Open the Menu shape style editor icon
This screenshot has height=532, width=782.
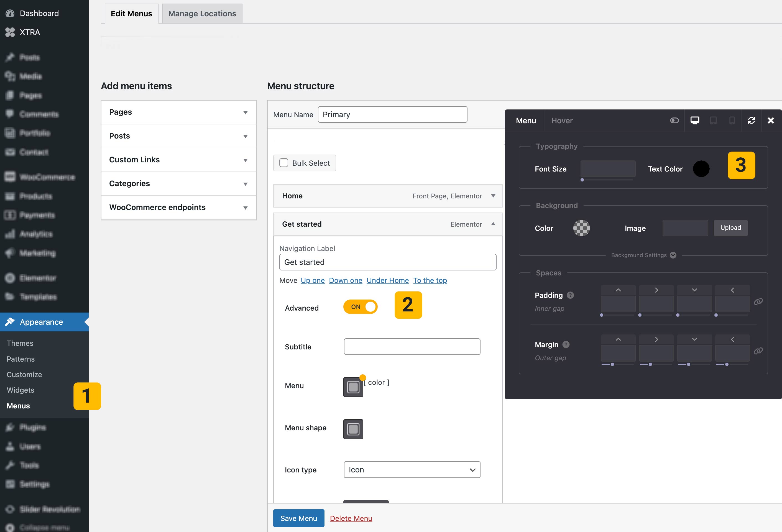click(353, 429)
